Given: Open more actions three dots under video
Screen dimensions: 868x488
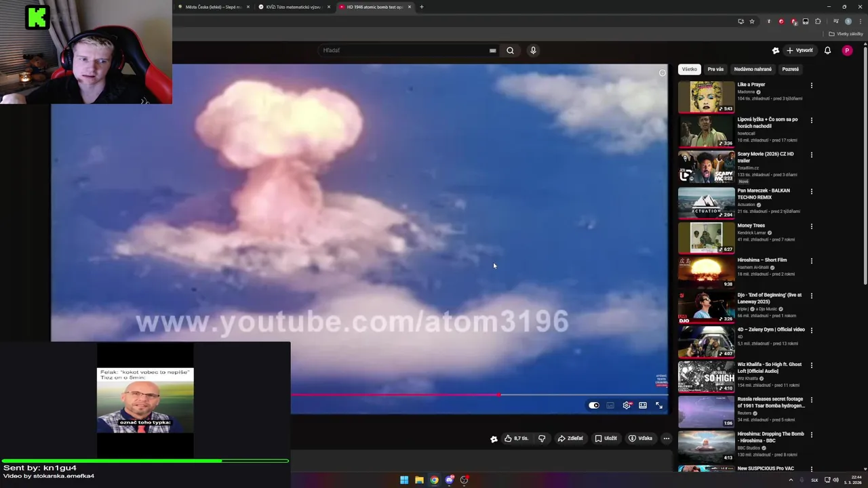Looking at the screenshot, I should coord(666,439).
